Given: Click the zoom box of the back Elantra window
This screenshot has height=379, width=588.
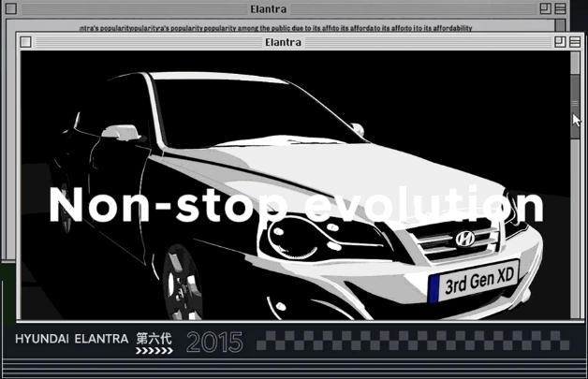Looking at the screenshot, I should point(546,9).
